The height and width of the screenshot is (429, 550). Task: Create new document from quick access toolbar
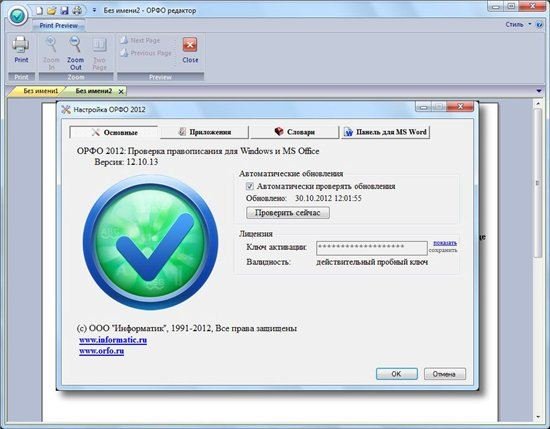[x=39, y=11]
